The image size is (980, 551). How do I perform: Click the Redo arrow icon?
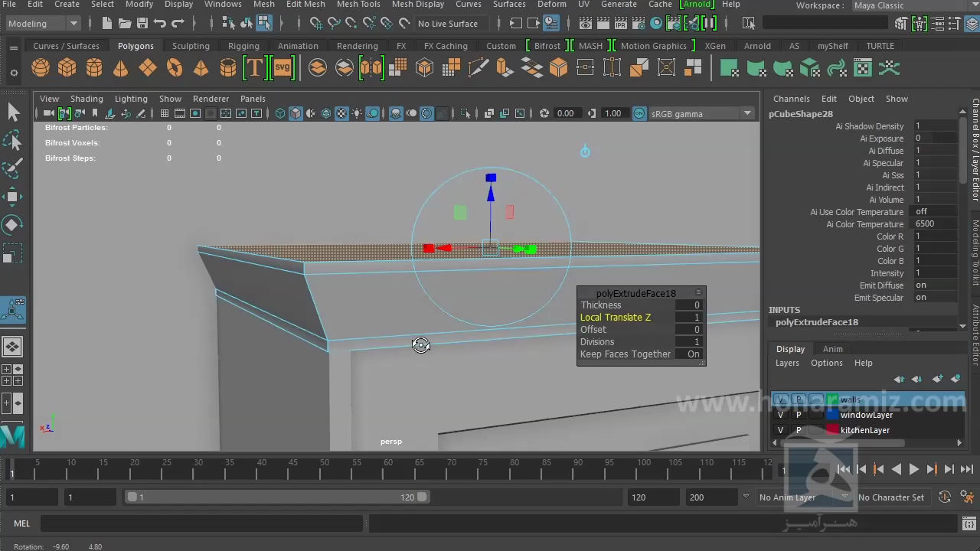178,24
